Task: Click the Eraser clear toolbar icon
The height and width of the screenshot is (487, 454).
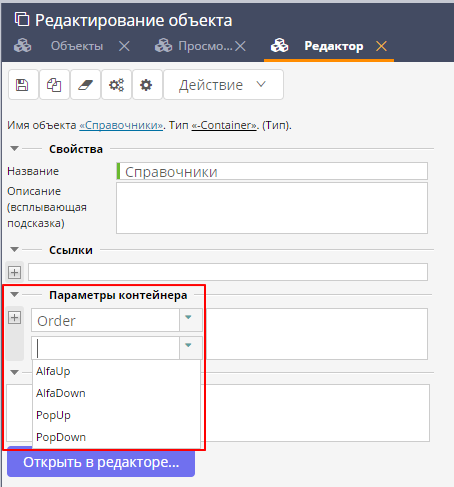Action: point(85,85)
